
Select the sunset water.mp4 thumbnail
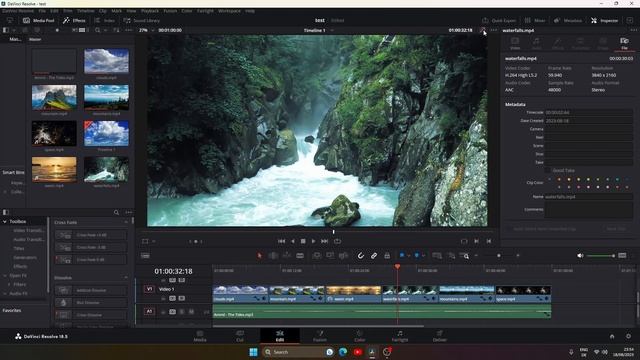pos(54,169)
